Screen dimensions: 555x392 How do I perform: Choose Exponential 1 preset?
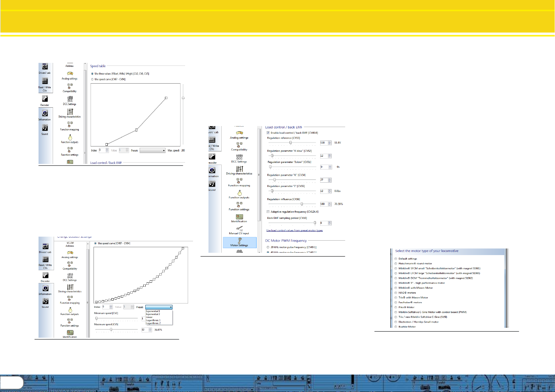pos(153,311)
